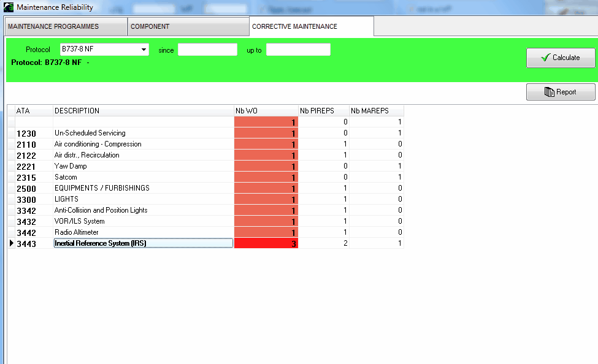Click the Report button

click(x=561, y=92)
